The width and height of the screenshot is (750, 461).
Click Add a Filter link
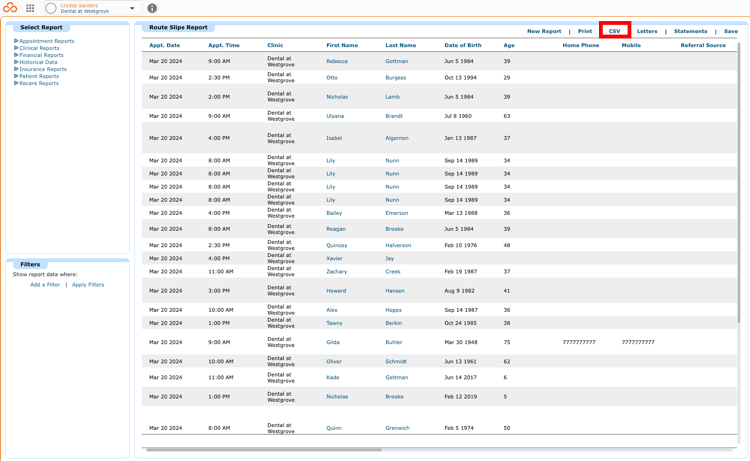[x=45, y=285]
